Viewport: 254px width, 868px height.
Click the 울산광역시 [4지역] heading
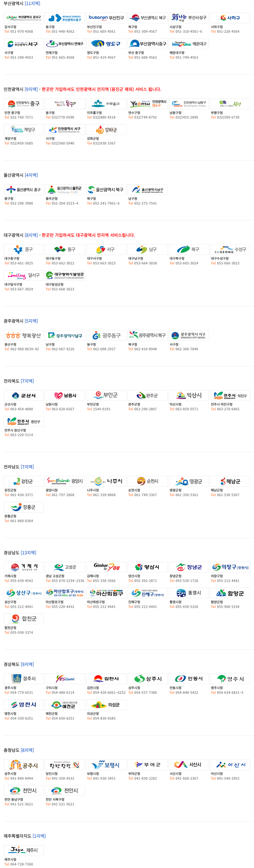click(x=21, y=175)
